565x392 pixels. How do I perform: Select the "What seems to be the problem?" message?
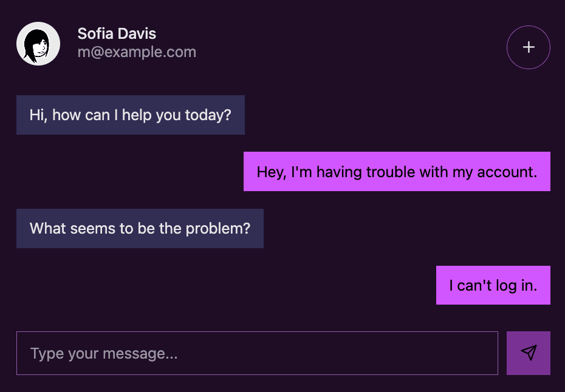(140, 229)
